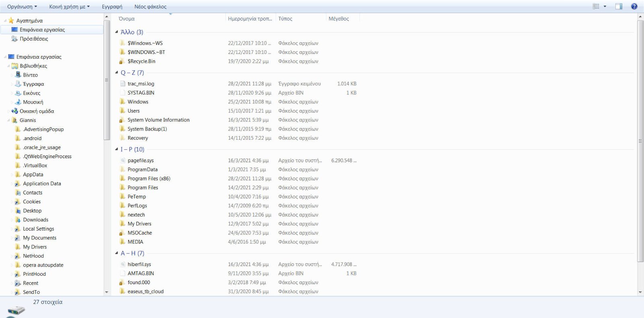Select the trac_msi.log text file icon
644x318 pixels.
pyautogui.click(x=122, y=84)
